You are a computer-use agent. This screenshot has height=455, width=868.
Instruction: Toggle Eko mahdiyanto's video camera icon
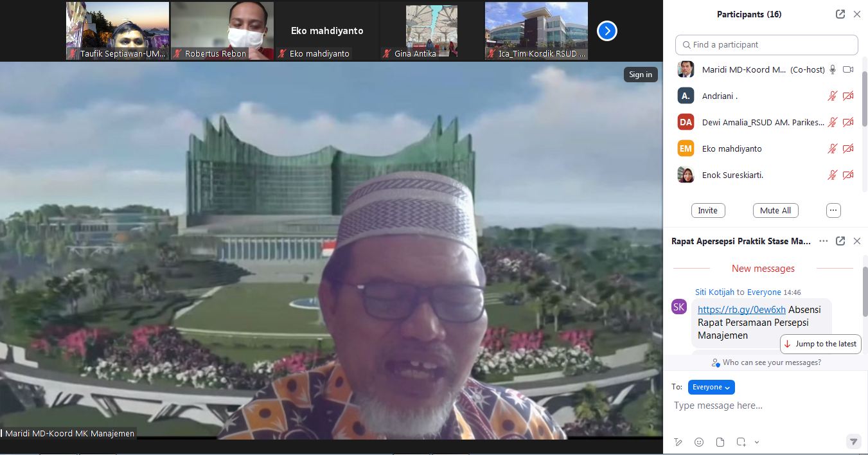pyautogui.click(x=848, y=148)
